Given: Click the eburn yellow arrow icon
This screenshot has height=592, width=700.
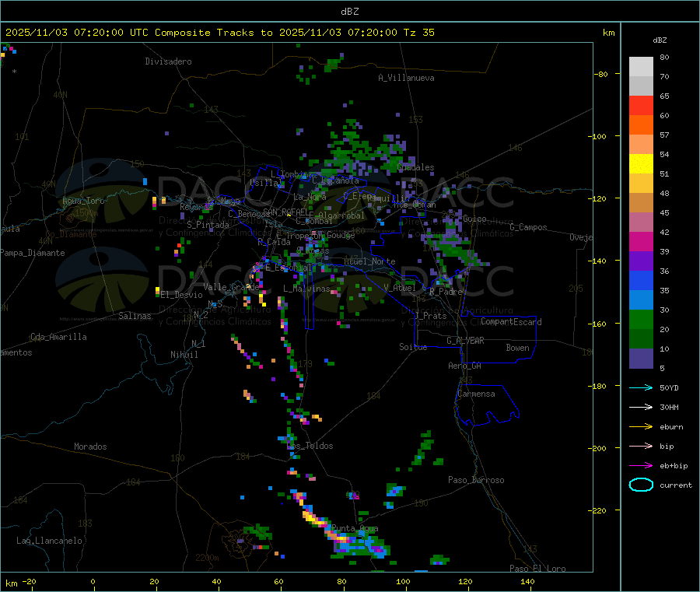Looking at the screenshot, I should 641,427.
